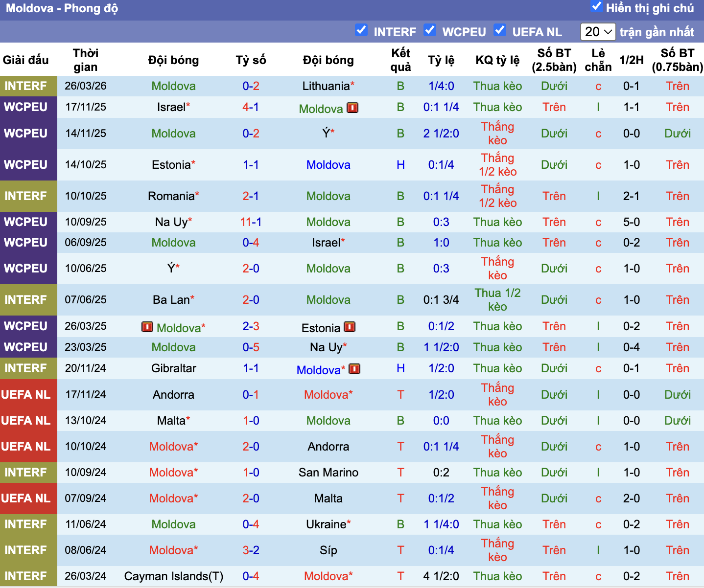Uncheck the WCPEU filter checkbox
Viewport: 704px width, 588px height.
point(430,30)
